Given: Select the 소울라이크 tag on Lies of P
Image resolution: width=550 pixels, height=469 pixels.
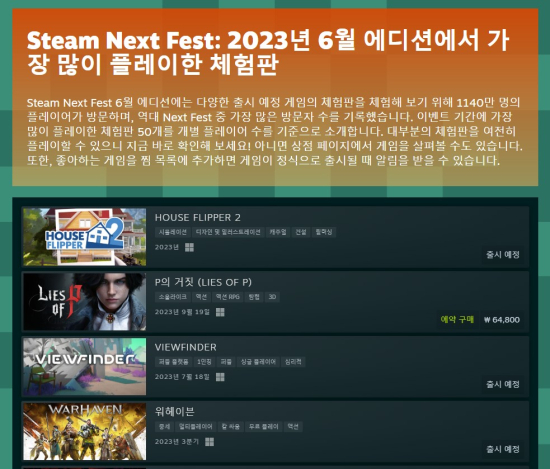Looking at the screenshot, I should pyautogui.click(x=173, y=297).
